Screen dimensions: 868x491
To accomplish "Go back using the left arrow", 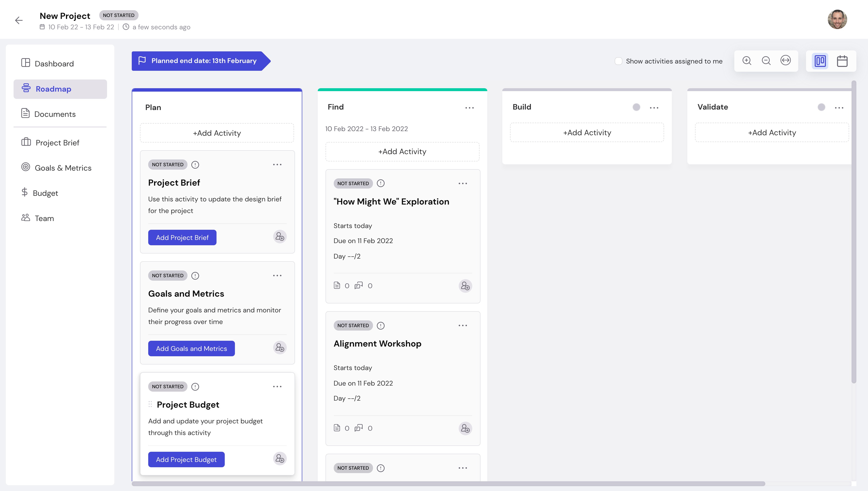I will pyautogui.click(x=19, y=20).
